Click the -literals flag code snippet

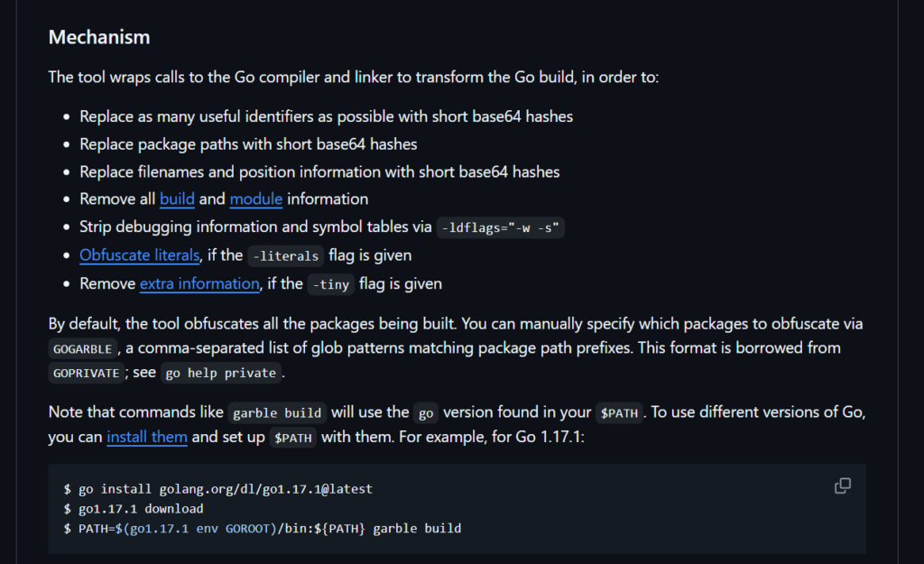click(x=285, y=256)
